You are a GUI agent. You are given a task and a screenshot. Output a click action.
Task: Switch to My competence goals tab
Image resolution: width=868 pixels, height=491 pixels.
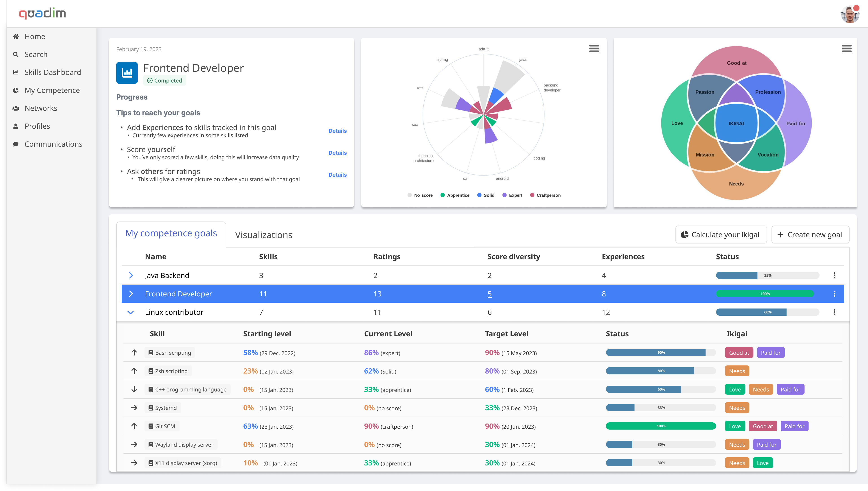(171, 233)
